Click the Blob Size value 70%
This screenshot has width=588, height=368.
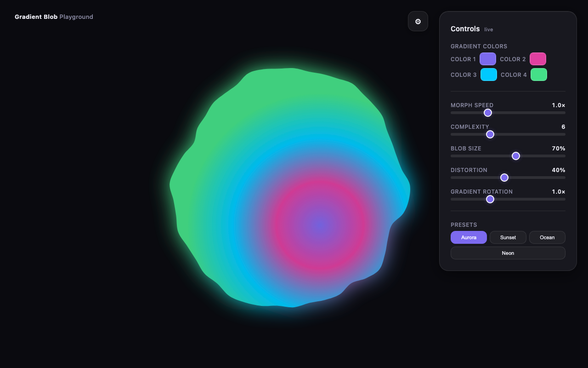point(559,149)
